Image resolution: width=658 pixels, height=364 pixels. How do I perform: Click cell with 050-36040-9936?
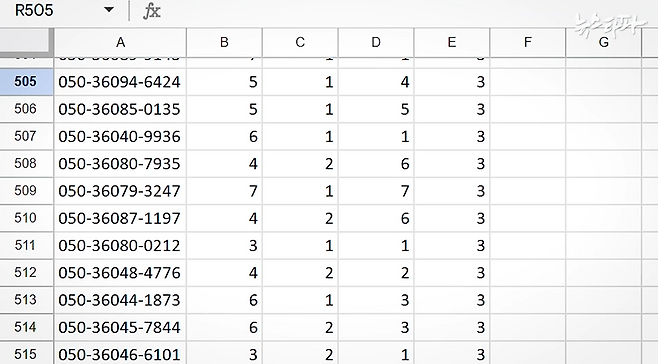click(120, 136)
